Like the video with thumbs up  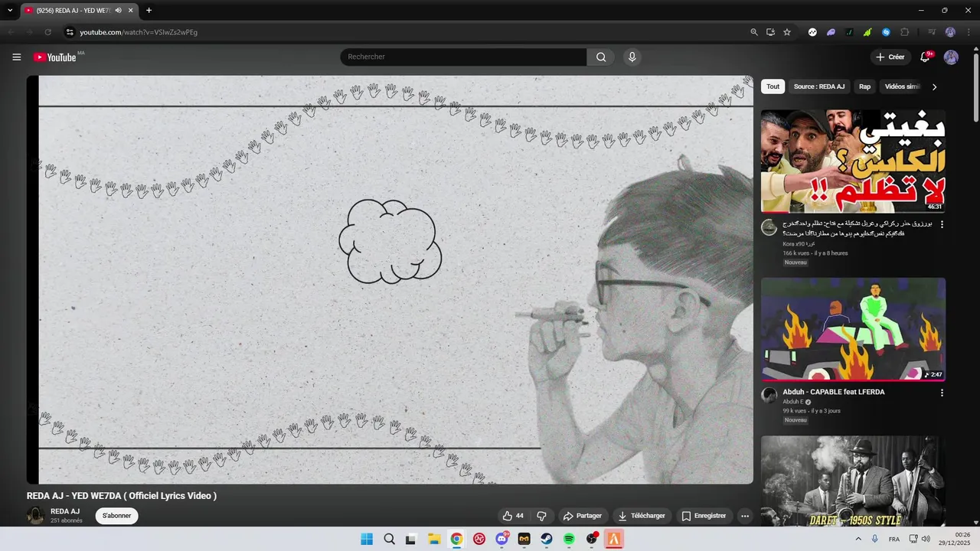tap(513, 516)
